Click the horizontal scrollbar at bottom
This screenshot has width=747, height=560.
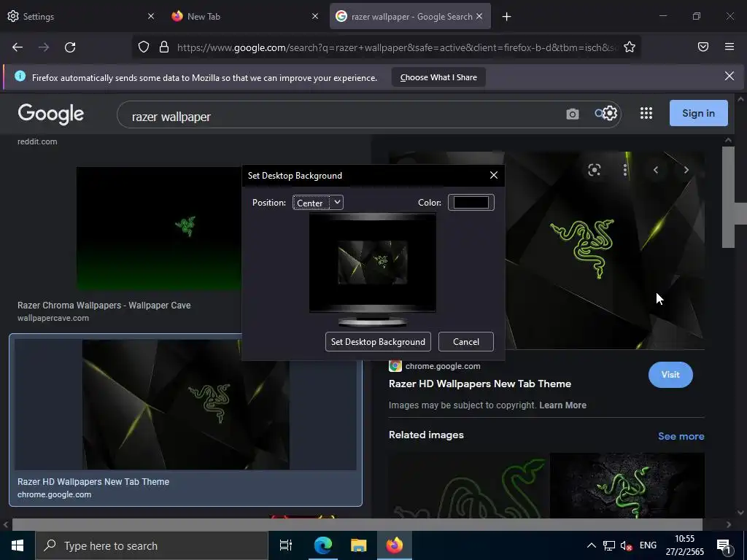[357, 524]
